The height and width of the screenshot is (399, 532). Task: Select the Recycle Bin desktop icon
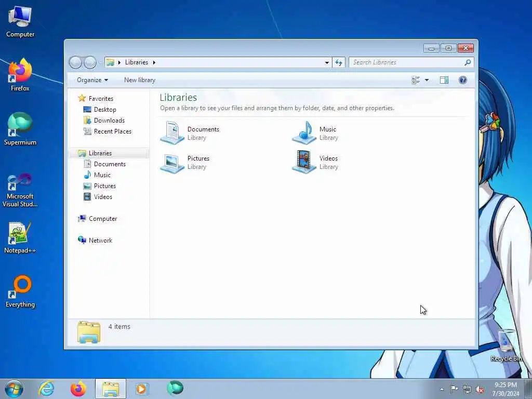point(506,345)
